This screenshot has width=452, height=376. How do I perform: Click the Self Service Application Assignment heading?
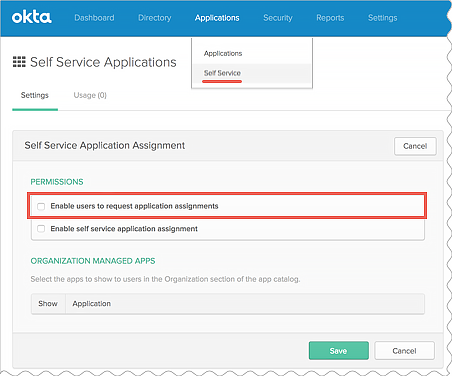click(x=105, y=146)
